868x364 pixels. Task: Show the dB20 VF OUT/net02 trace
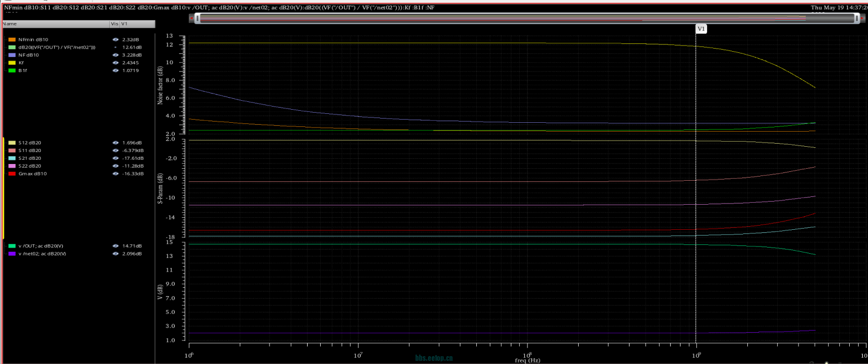tap(115, 48)
